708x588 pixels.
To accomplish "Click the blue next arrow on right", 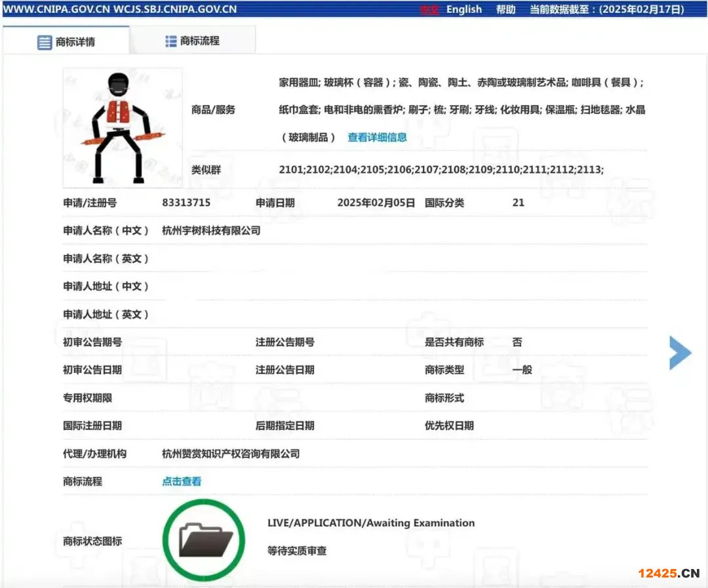I will pyautogui.click(x=680, y=353).
